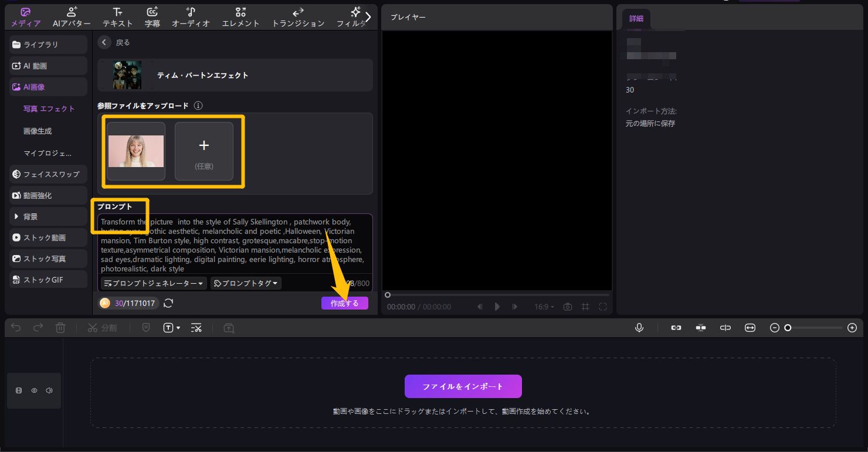Click the timeline zoom-in plus icon
The height and width of the screenshot is (452, 868).
pyautogui.click(x=852, y=328)
